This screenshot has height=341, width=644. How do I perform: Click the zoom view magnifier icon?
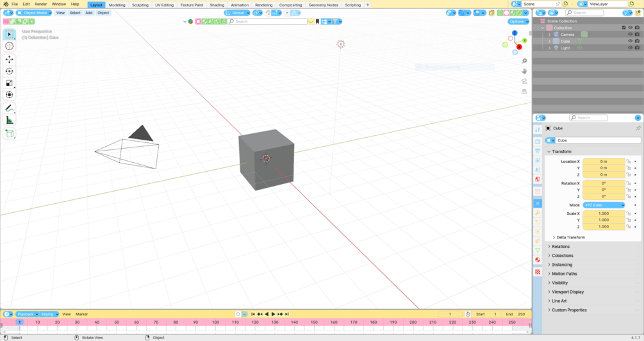pos(524,61)
